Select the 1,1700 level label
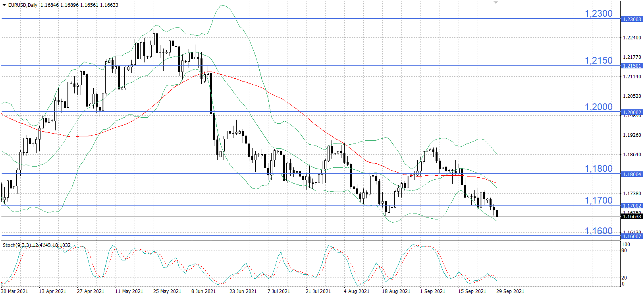This screenshot has height=295, width=644. (598, 200)
